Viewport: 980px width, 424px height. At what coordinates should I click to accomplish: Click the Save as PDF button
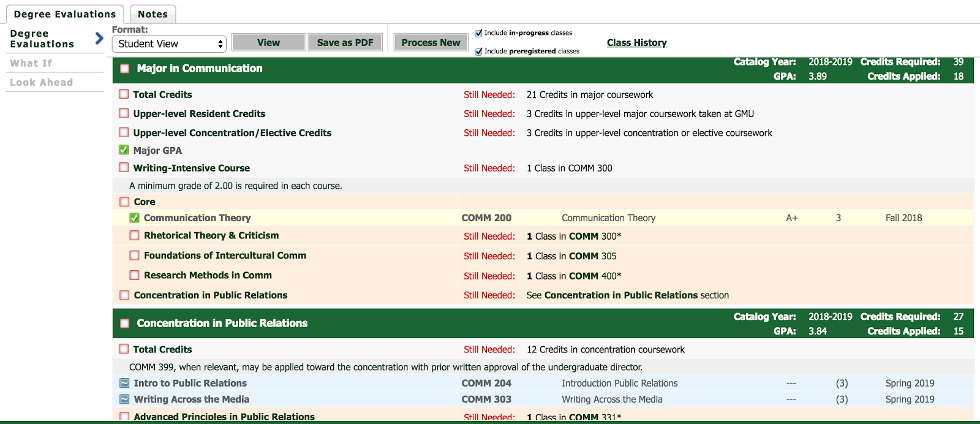point(345,42)
